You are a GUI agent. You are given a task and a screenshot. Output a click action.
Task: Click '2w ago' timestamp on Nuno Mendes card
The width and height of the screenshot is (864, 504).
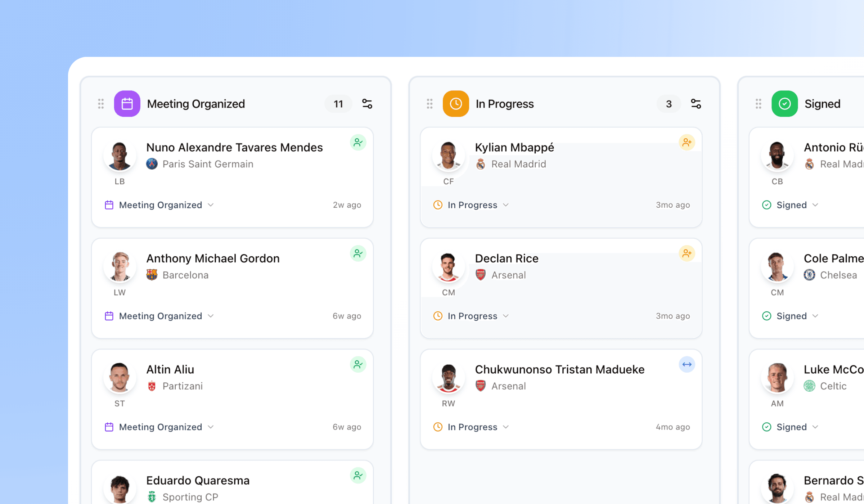coord(347,205)
